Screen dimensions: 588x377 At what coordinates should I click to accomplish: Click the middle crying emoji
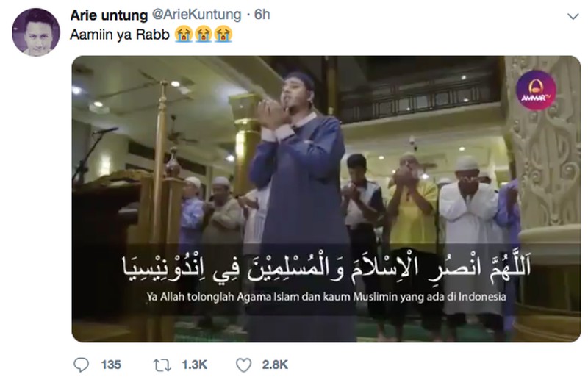204,34
